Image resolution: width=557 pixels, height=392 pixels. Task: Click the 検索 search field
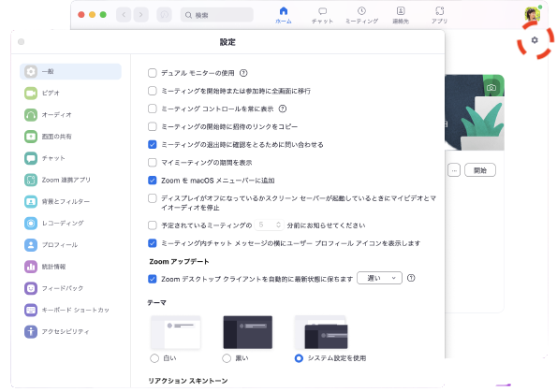point(217,15)
